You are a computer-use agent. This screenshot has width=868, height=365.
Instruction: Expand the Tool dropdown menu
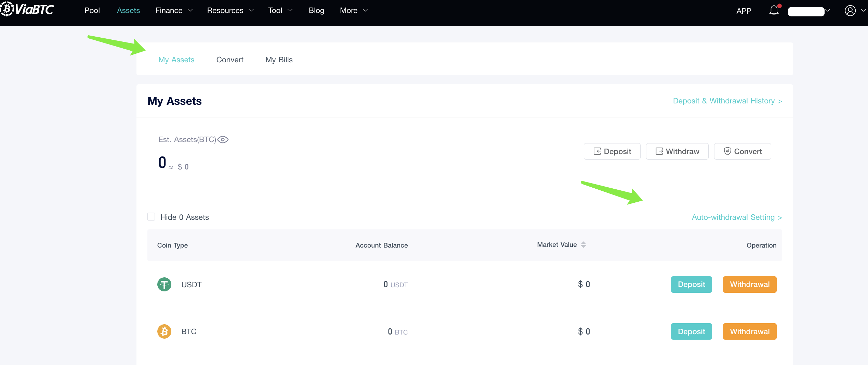pos(280,11)
